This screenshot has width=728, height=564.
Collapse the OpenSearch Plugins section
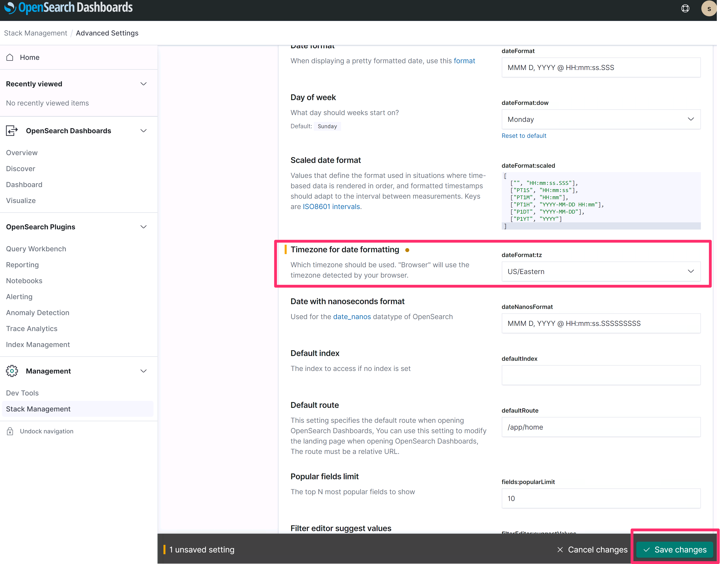pyautogui.click(x=143, y=227)
